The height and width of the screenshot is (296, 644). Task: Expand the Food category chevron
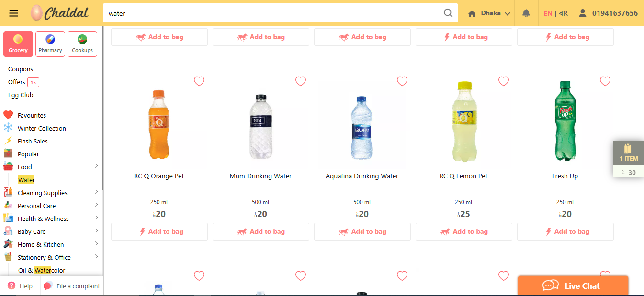(96, 166)
